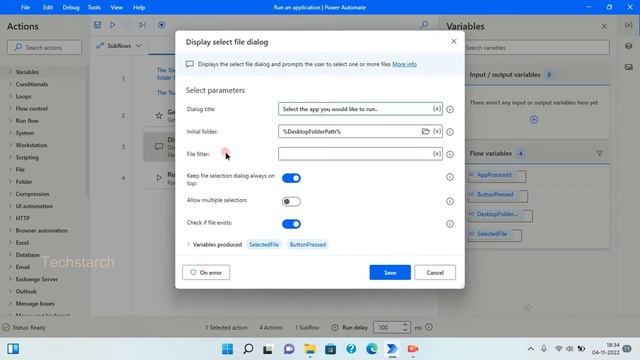Open images pane side icon
The height and width of the screenshot is (360, 640).
click(629, 67)
